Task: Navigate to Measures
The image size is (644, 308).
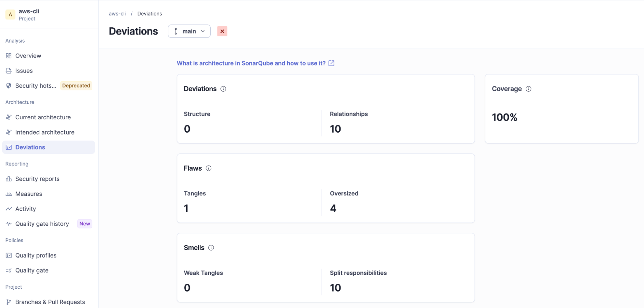Action: [49, 194]
